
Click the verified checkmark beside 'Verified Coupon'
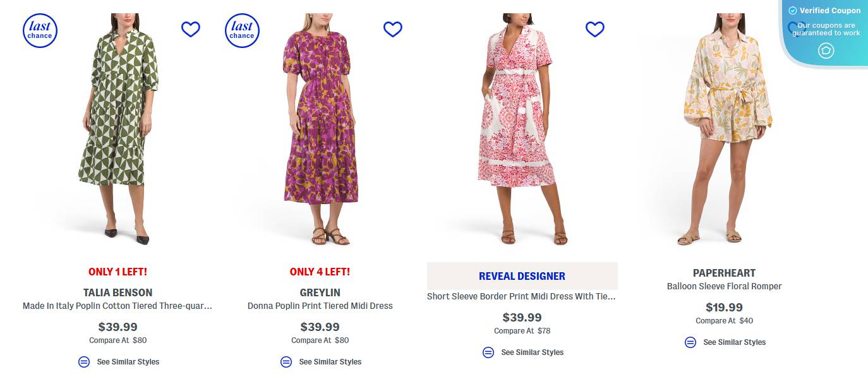[792, 10]
